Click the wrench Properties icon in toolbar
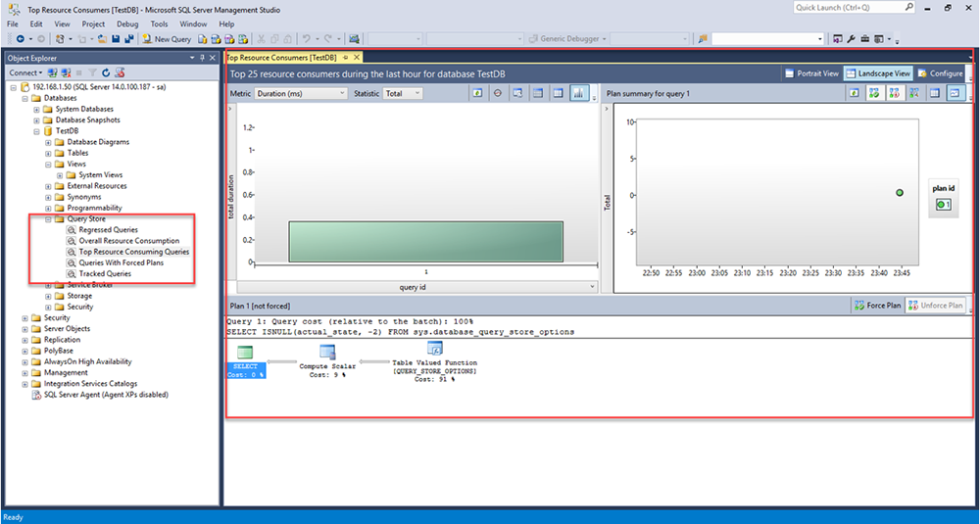The height and width of the screenshot is (524, 980). coord(851,39)
